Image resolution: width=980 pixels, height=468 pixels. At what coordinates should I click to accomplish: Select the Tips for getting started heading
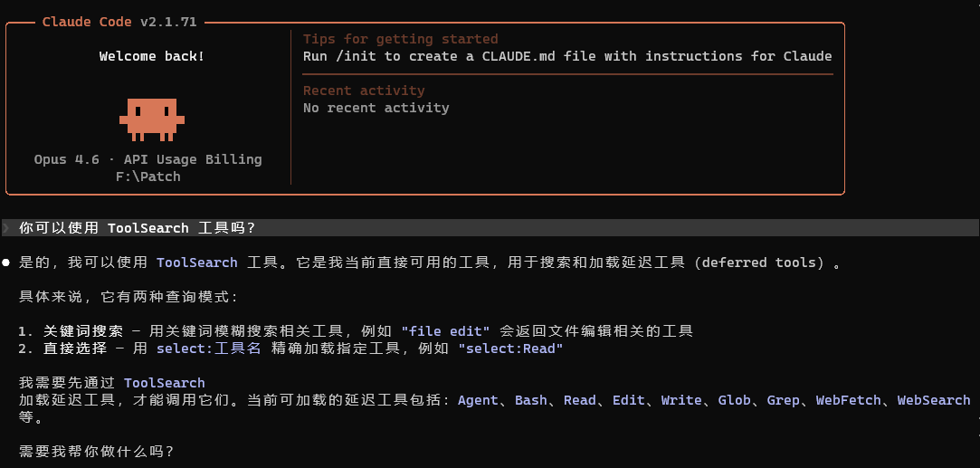pos(401,39)
